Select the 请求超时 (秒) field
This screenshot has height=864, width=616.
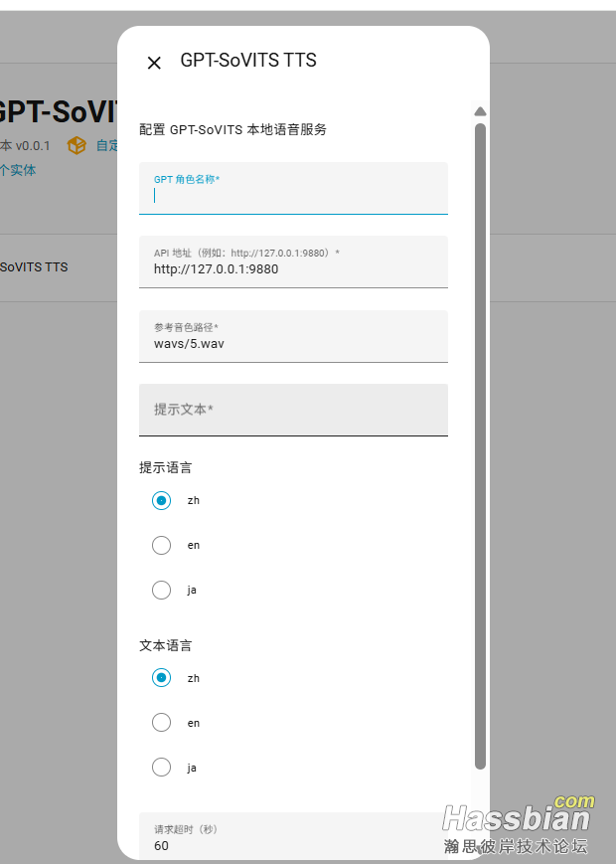tap(293, 844)
